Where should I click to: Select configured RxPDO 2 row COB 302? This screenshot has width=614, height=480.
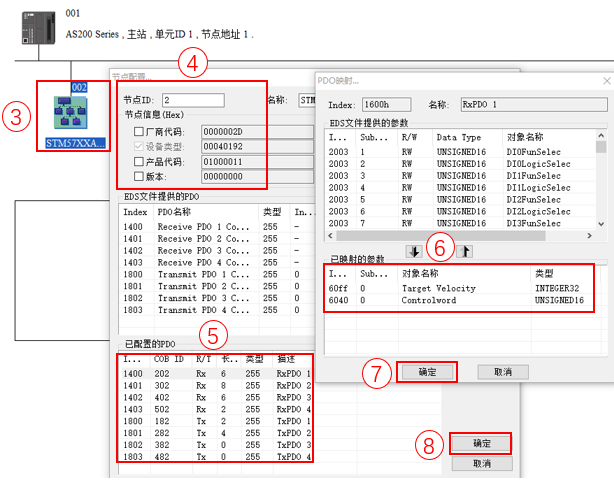coord(215,386)
